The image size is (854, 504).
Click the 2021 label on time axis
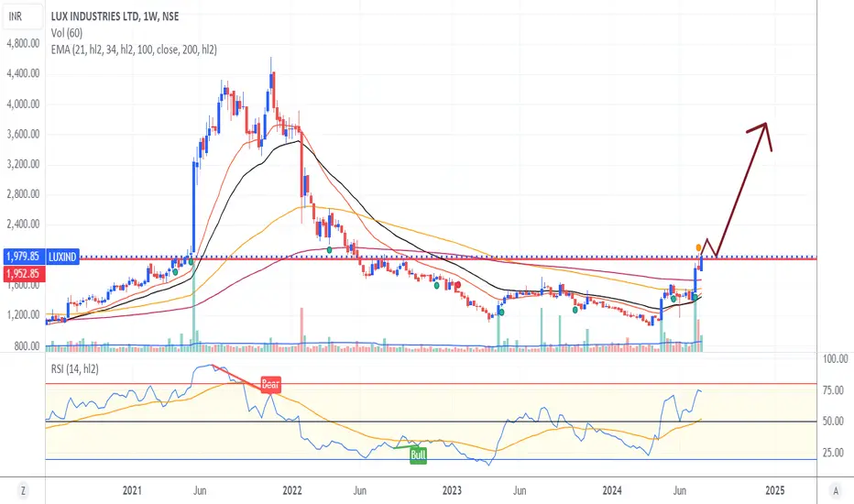pyautogui.click(x=132, y=491)
